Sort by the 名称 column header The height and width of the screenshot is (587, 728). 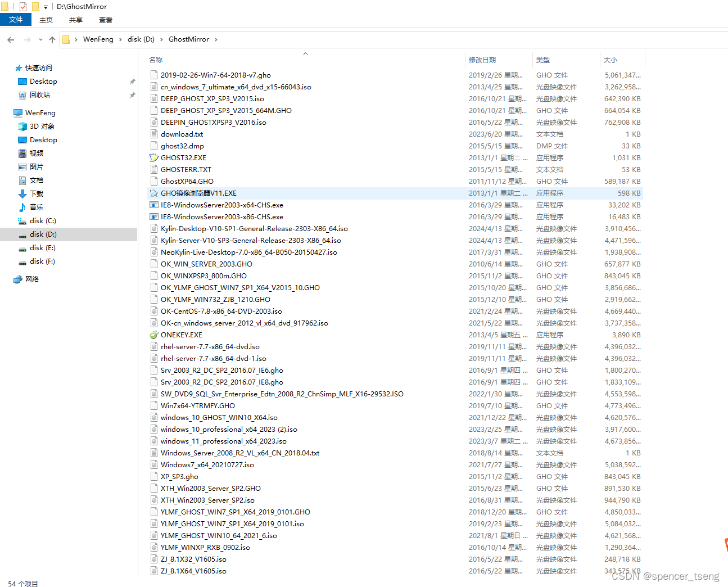[156, 60]
